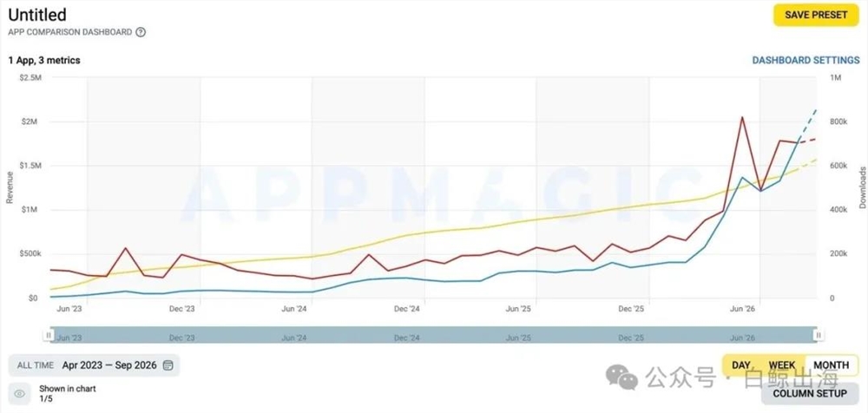The image size is (868, 413).
Task: Click the red line peak near Jun '26
Action: pyautogui.click(x=742, y=117)
